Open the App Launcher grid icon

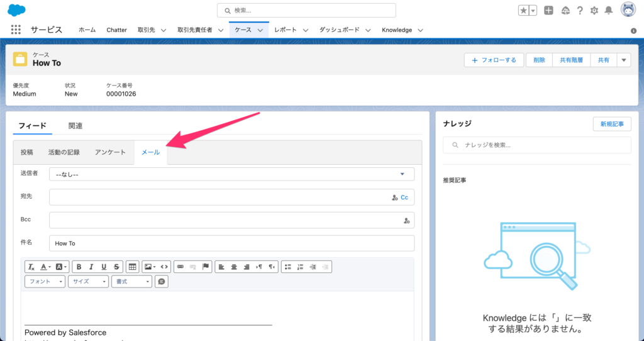pyautogui.click(x=16, y=30)
